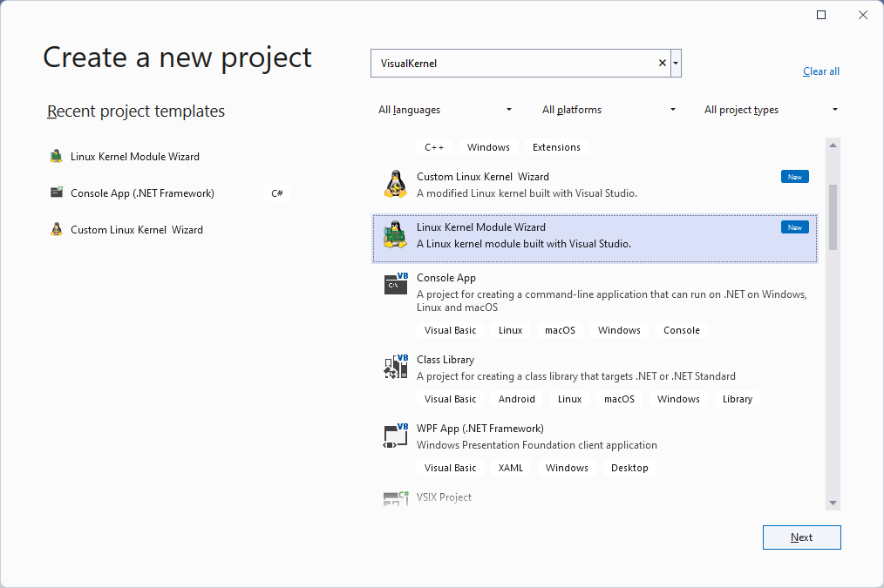Click recent Custom Linux Kernel Wizard icon
The image size is (884, 588).
coord(57,229)
